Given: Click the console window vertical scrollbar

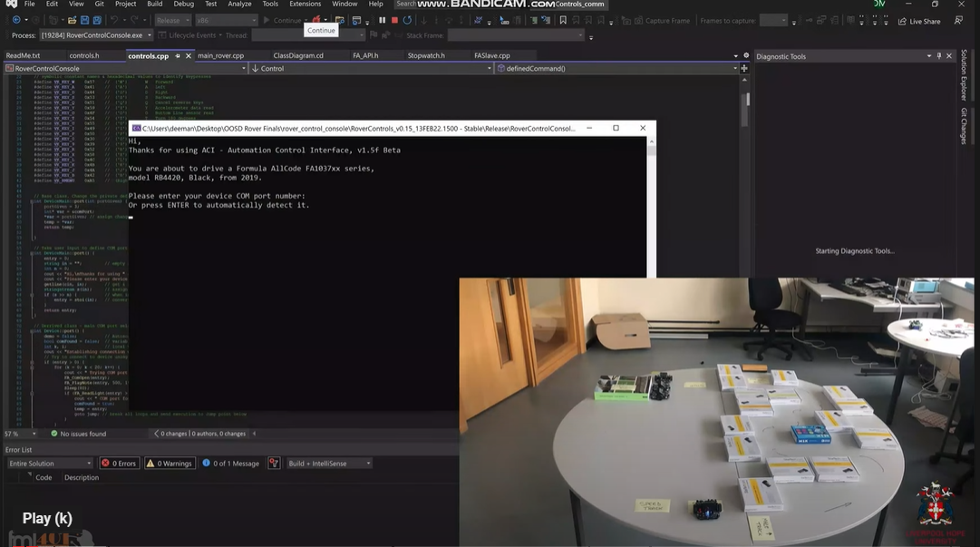Looking at the screenshot, I should pos(651,206).
